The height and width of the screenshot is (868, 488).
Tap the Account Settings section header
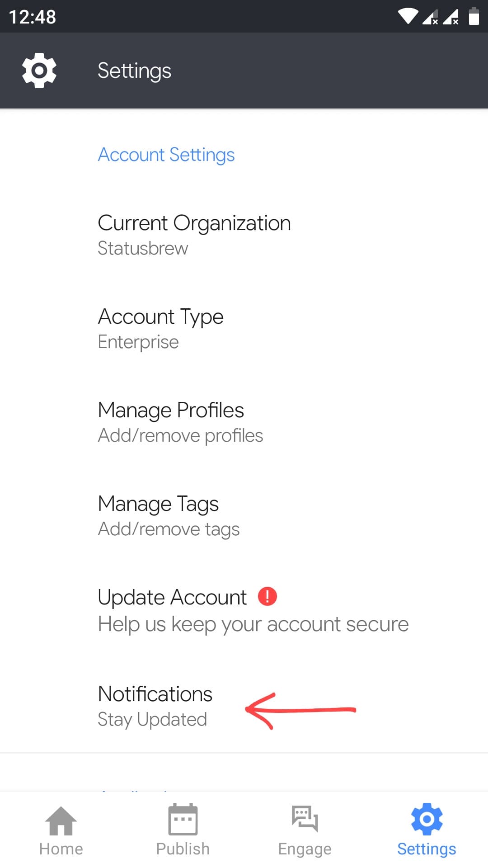point(166,155)
